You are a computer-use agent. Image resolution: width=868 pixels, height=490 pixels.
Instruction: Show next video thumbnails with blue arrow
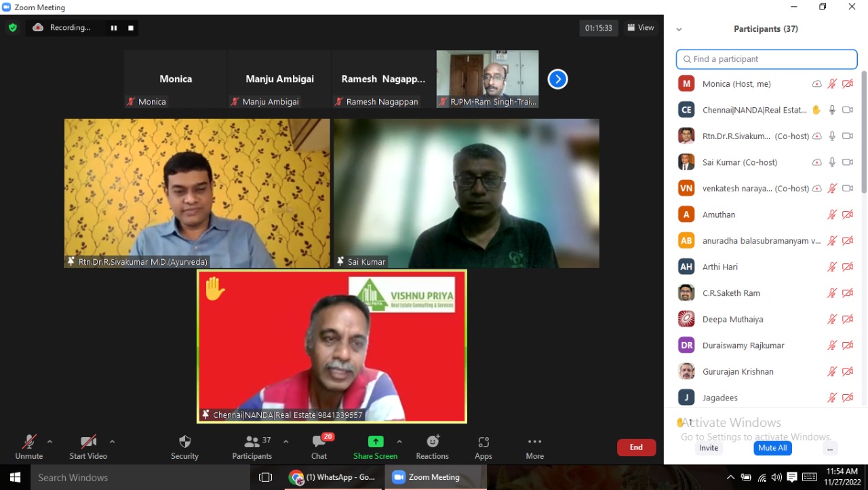[x=557, y=79]
